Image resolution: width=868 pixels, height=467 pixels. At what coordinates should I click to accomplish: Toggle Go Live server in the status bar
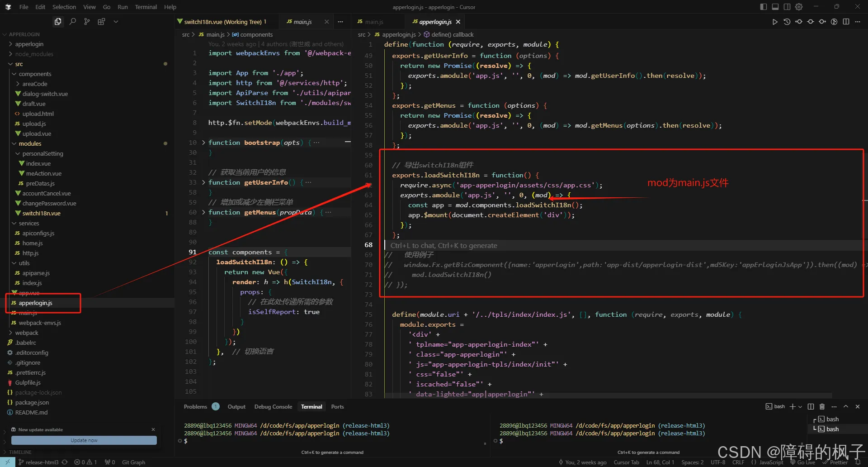[802, 462]
